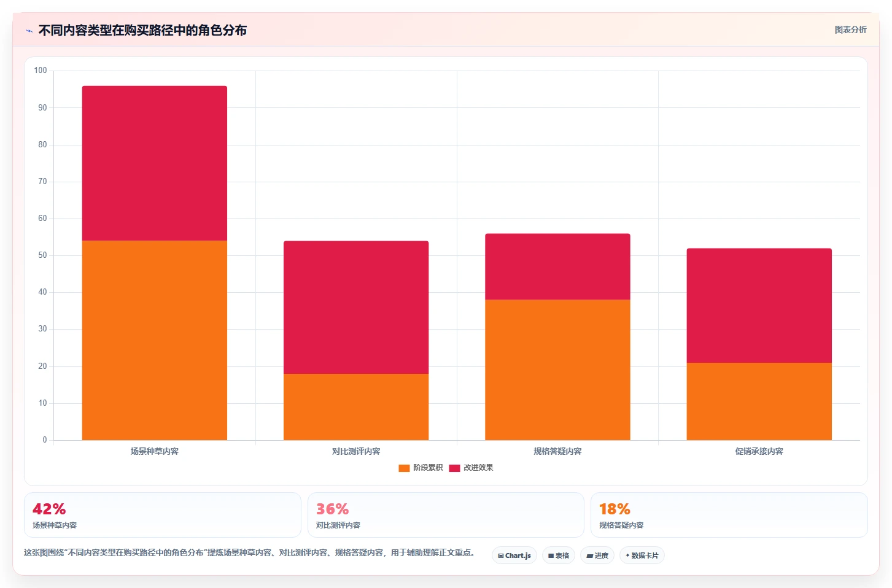892x588 pixels.
Task: Click the y-axis value 100
Action: 41,71
